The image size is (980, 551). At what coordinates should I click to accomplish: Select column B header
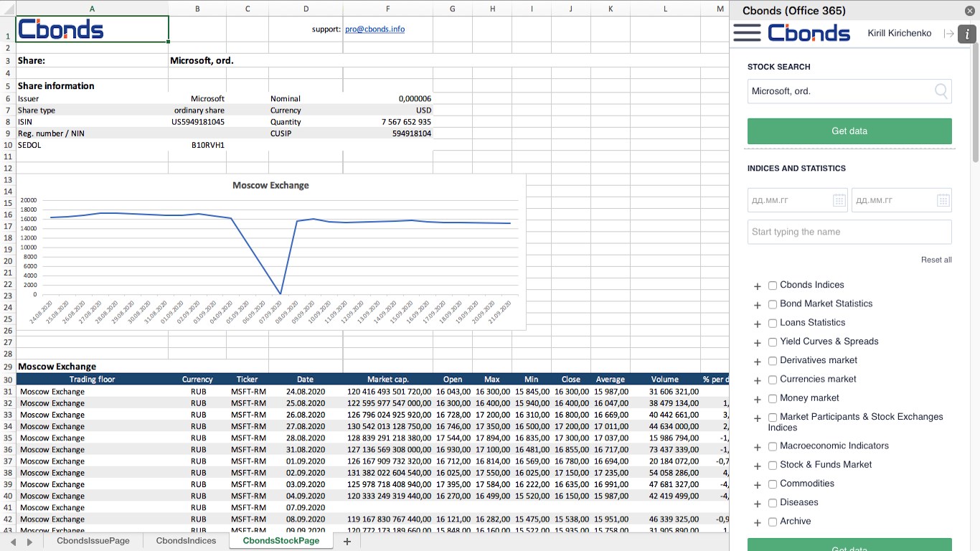[x=197, y=9]
